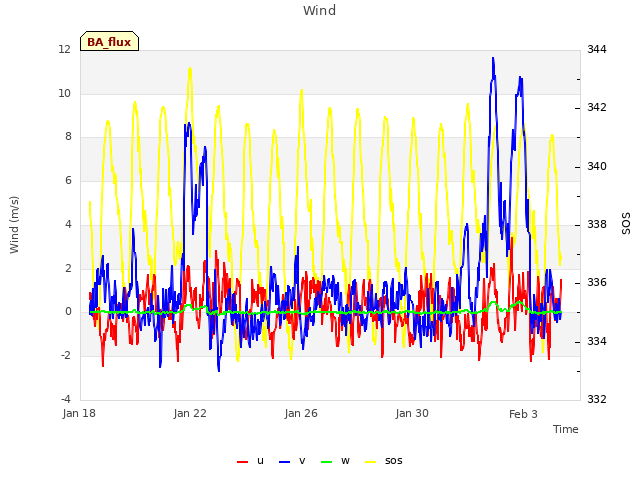Click the 'Wind (m/s)' left axis title
Viewport: 640px width, 480px height.
(x=14, y=225)
